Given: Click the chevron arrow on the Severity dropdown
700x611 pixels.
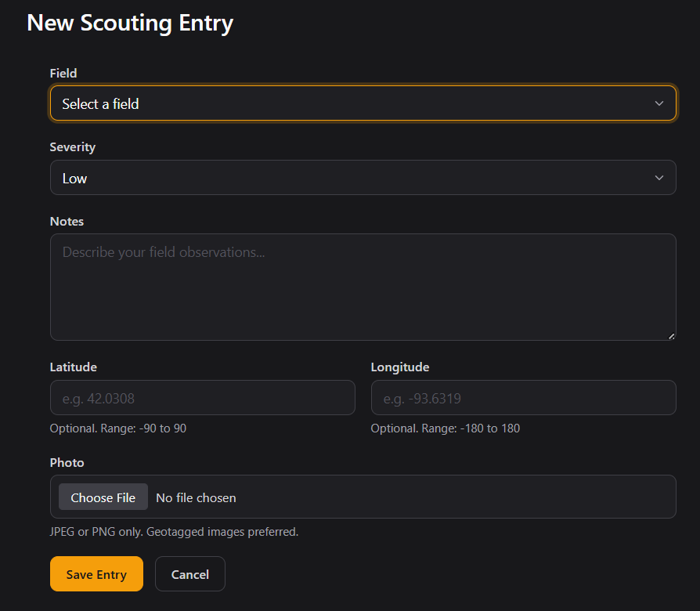Looking at the screenshot, I should (659, 178).
